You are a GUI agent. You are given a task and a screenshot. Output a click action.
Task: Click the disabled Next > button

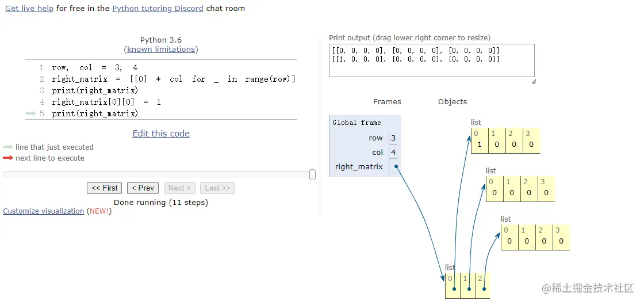click(179, 188)
